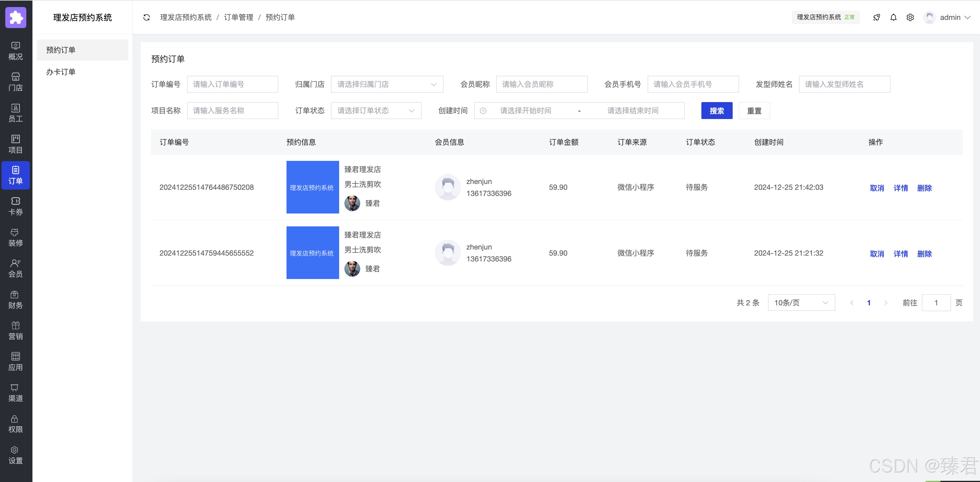Open the 员工 staff sidebar item

coord(15,113)
